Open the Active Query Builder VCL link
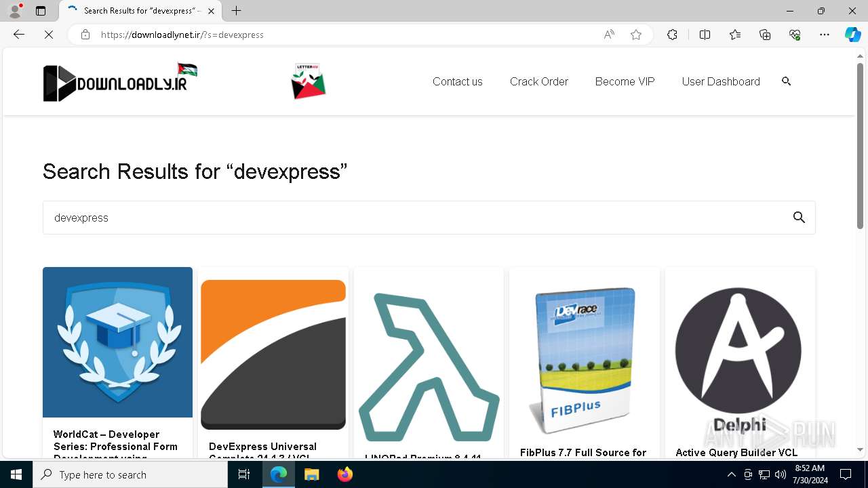Viewport: 868px width, 488px height. (736, 453)
